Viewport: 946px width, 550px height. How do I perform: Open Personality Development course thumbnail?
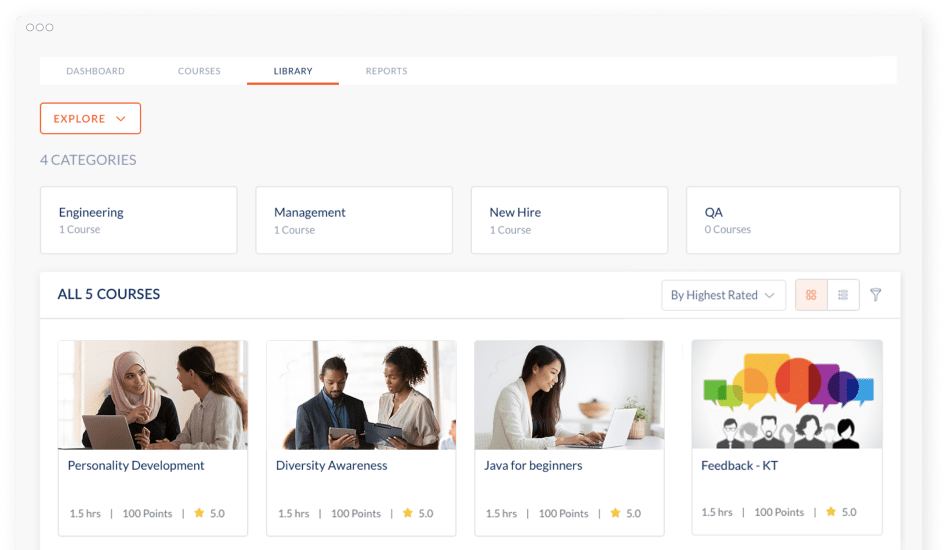[153, 395]
